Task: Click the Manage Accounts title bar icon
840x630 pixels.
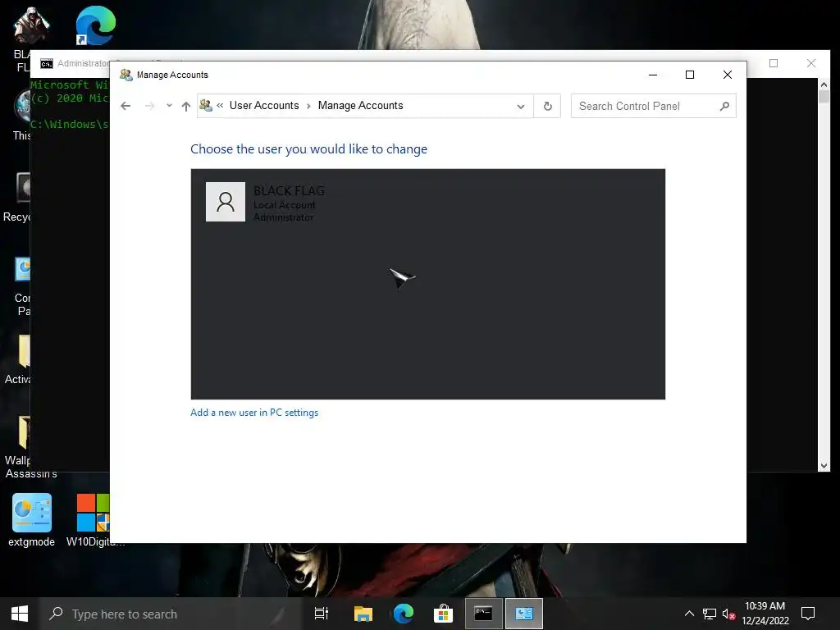Action: [x=126, y=75]
